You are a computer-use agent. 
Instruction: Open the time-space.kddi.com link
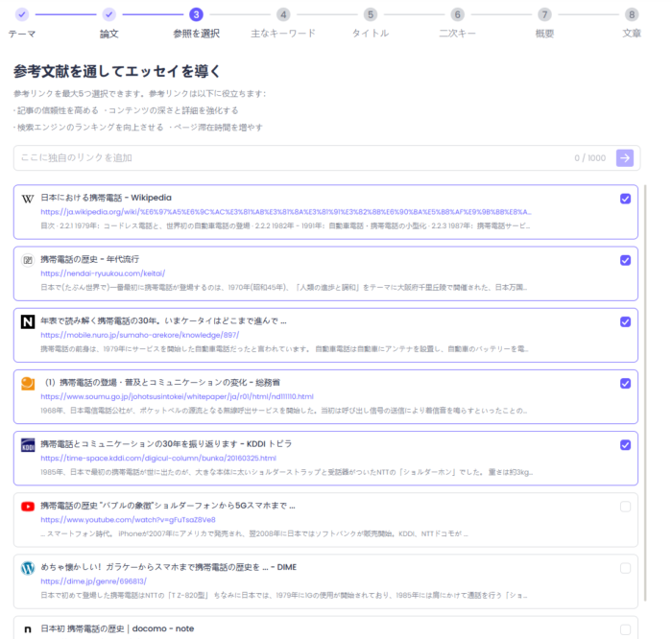click(x=158, y=459)
